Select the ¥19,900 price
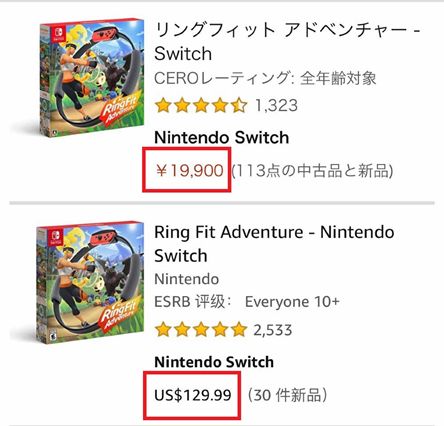This screenshot has height=426, width=444. (x=189, y=171)
